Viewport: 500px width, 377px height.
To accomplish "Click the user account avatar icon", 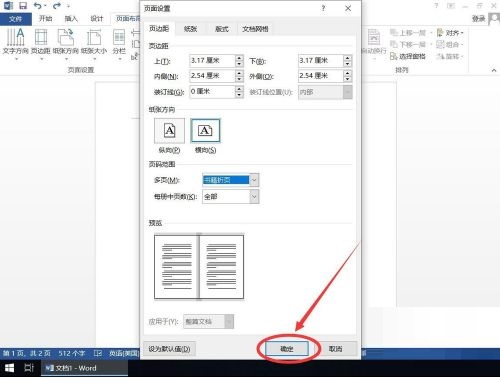I will click(494, 19).
